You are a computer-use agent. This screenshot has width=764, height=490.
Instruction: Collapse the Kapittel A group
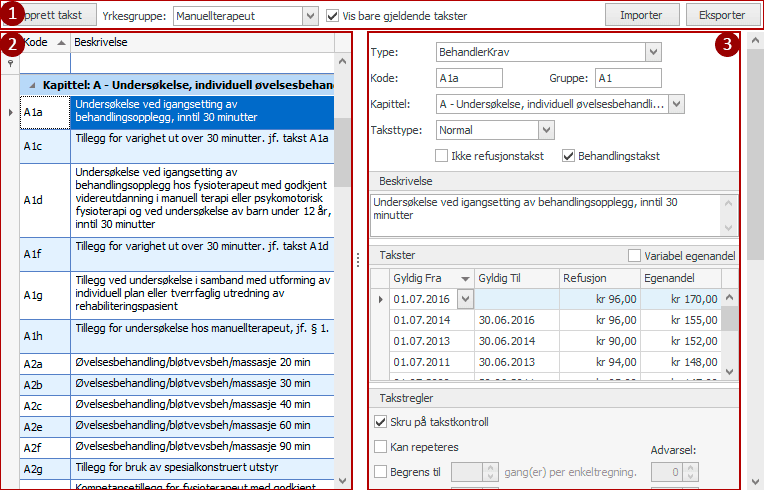(x=32, y=86)
